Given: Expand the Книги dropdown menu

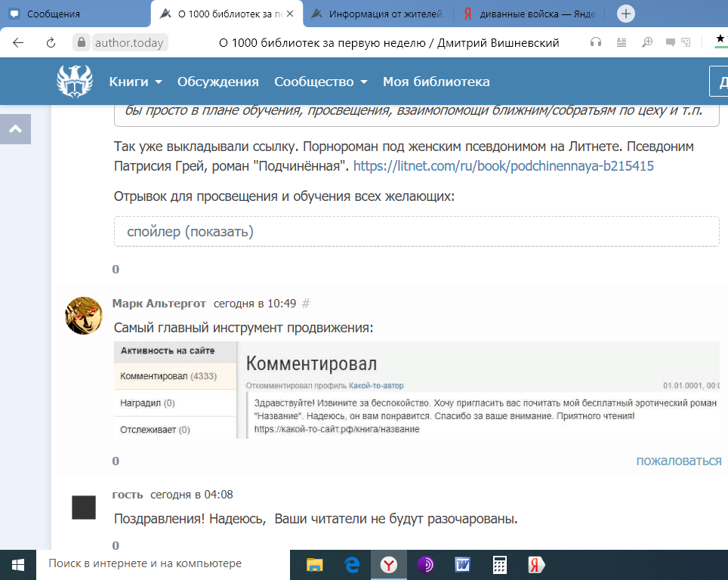Looking at the screenshot, I should click(x=135, y=82).
